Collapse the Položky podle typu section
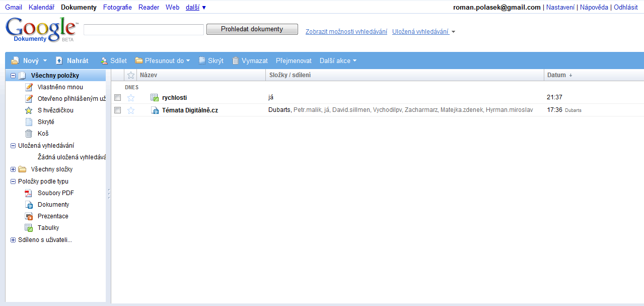 click(x=13, y=181)
